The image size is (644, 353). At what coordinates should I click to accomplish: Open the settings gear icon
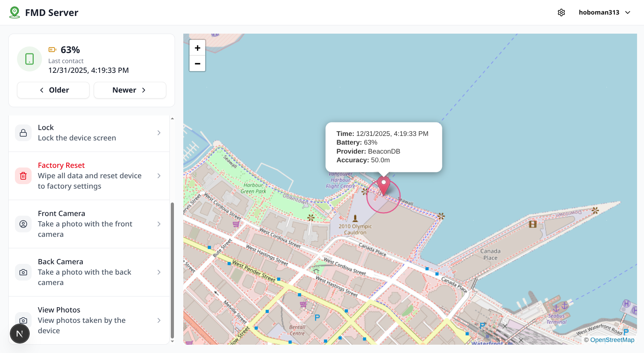point(561,12)
